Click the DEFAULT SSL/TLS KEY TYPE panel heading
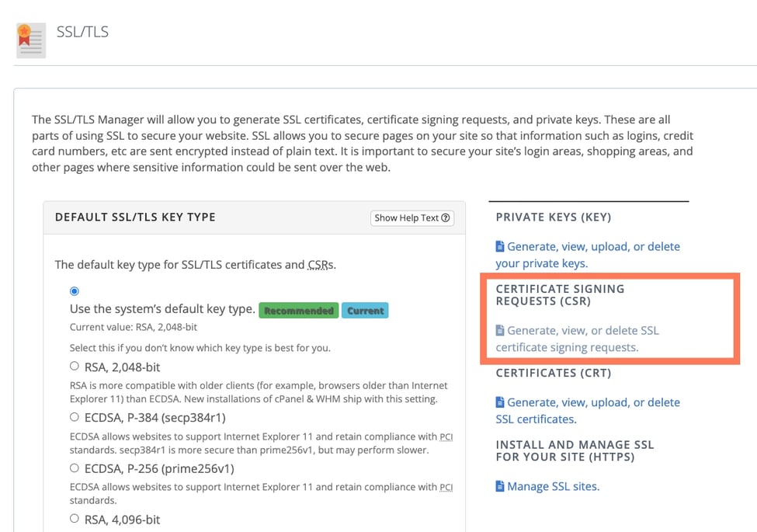 pos(134,217)
